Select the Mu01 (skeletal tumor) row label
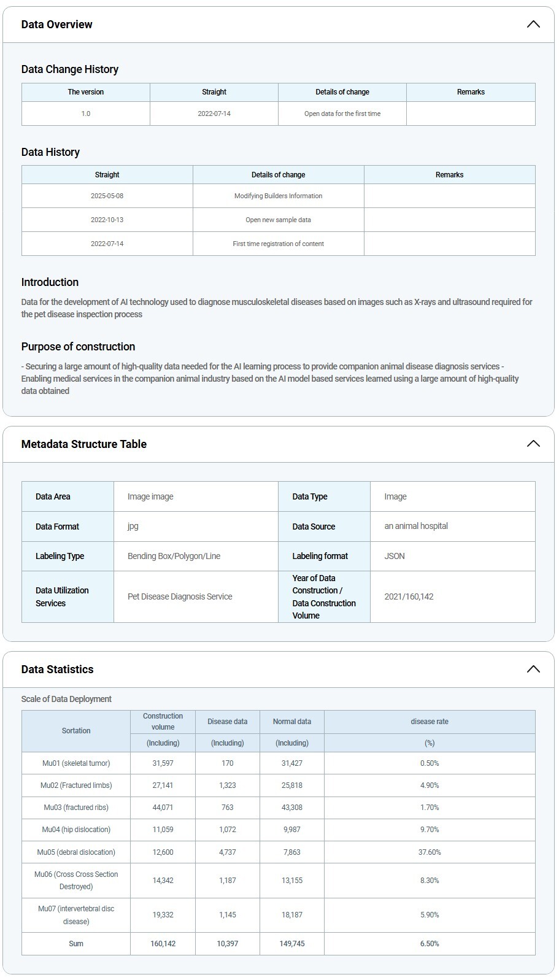This screenshot has height=980, width=559. 76,763
